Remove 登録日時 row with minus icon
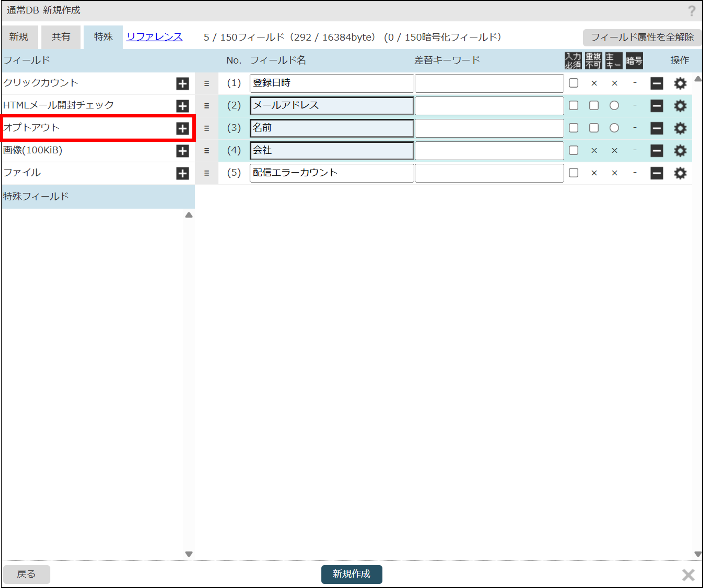The image size is (703, 588). point(657,83)
